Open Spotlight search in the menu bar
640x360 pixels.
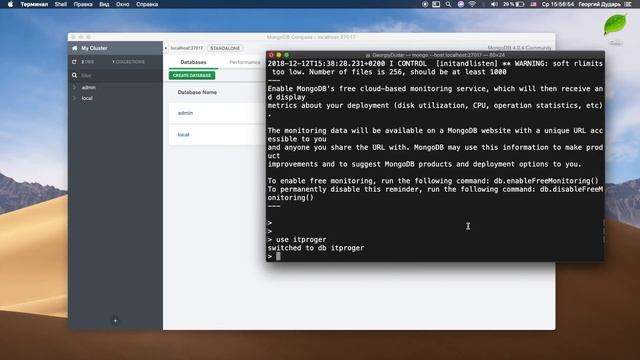coord(448,4)
